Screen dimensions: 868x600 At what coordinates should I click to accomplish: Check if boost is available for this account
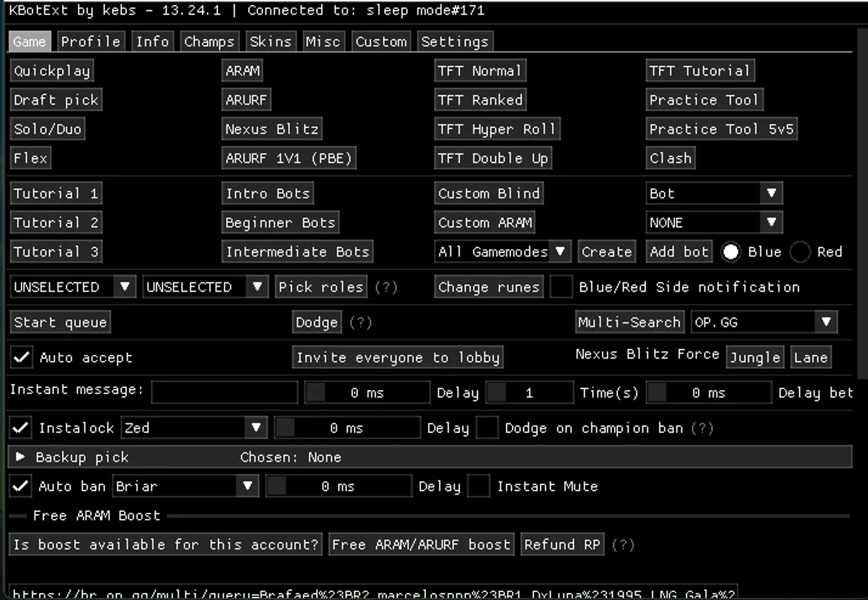click(x=166, y=544)
